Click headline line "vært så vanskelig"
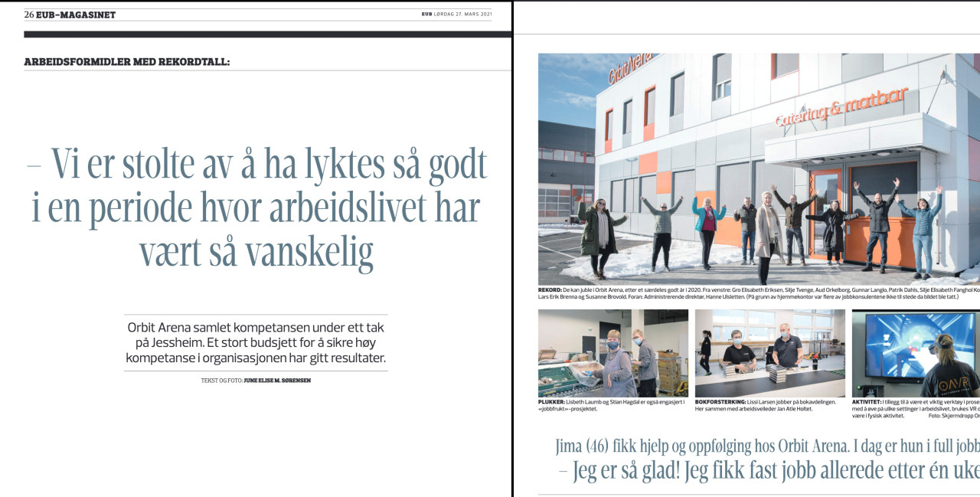This screenshot has width=980, height=497. pyautogui.click(x=256, y=251)
